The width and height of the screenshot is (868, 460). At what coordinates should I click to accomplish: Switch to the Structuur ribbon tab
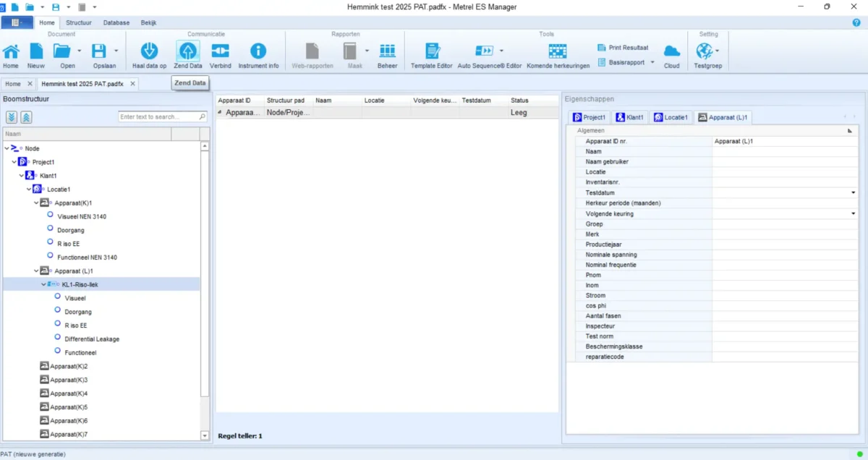[x=79, y=22]
